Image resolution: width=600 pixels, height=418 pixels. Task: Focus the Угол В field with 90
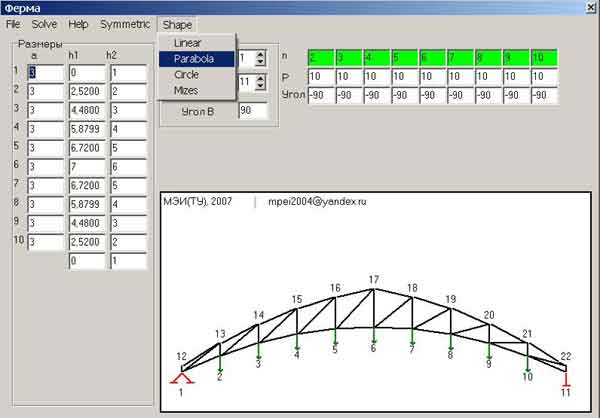tap(253, 111)
